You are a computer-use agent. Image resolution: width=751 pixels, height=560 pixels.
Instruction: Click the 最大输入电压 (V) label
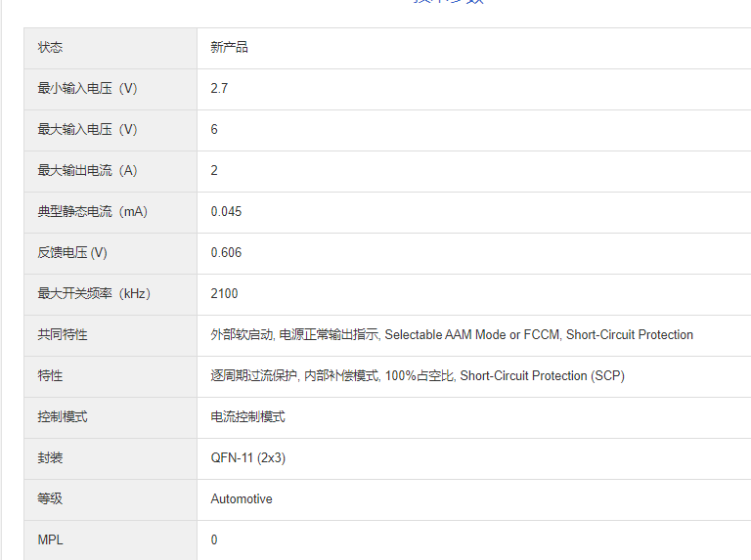point(87,129)
